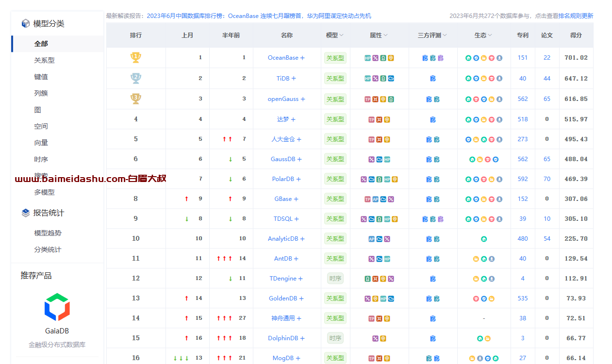Click the 时序 model tag in DolphinDB row
Image resolution: width=612 pixels, height=364 pixels.
click(335, 338)
